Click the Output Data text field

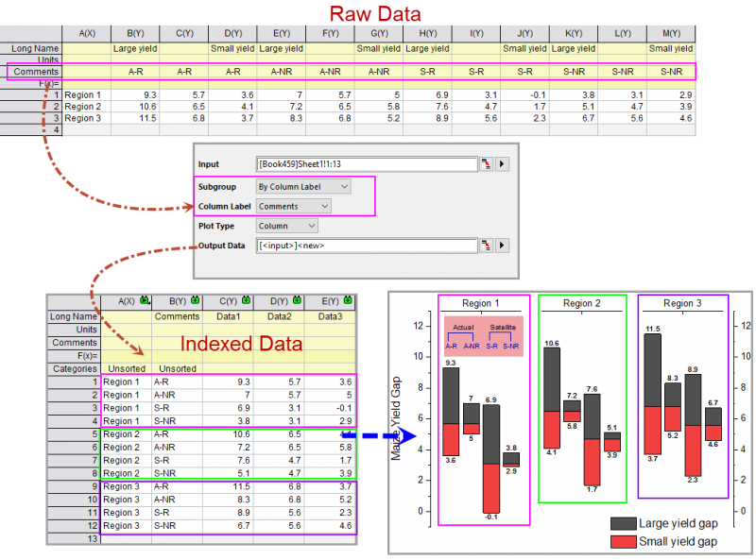pyautogui.click(x=367, y=246)
